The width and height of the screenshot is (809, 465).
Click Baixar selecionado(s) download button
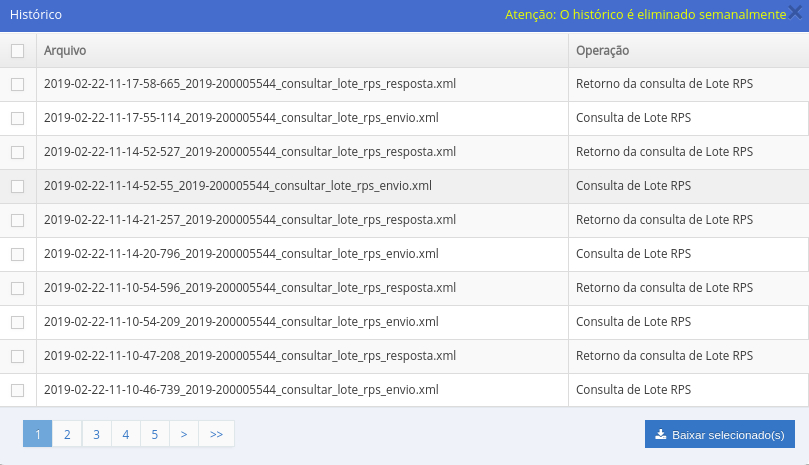tap(720, 434)
